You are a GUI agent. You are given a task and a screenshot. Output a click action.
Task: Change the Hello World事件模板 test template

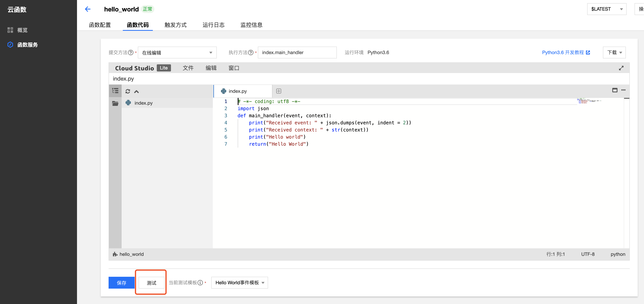[x=239, y=283]
